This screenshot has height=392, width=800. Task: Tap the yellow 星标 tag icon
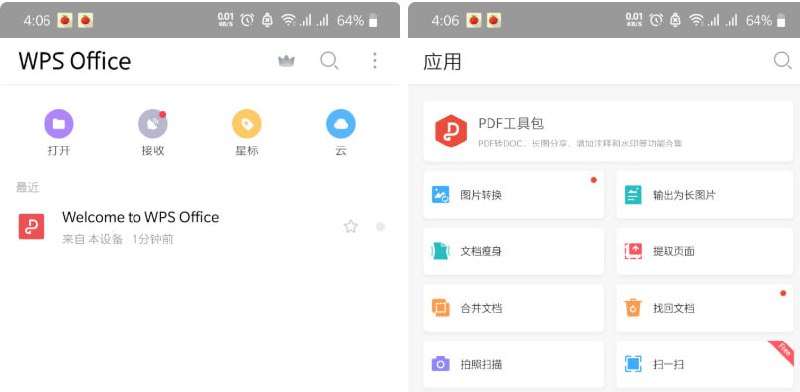pos(247,124)
